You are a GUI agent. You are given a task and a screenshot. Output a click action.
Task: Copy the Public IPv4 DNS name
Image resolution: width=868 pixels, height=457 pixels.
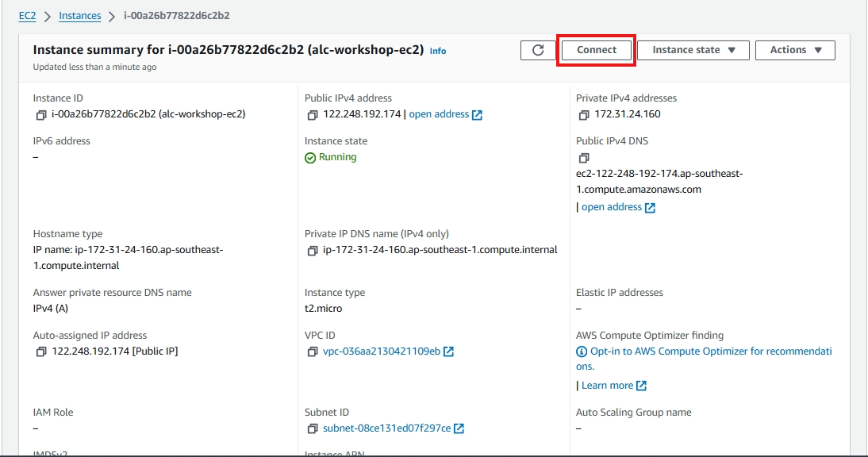pyautogui.click(x=584, y=158)
